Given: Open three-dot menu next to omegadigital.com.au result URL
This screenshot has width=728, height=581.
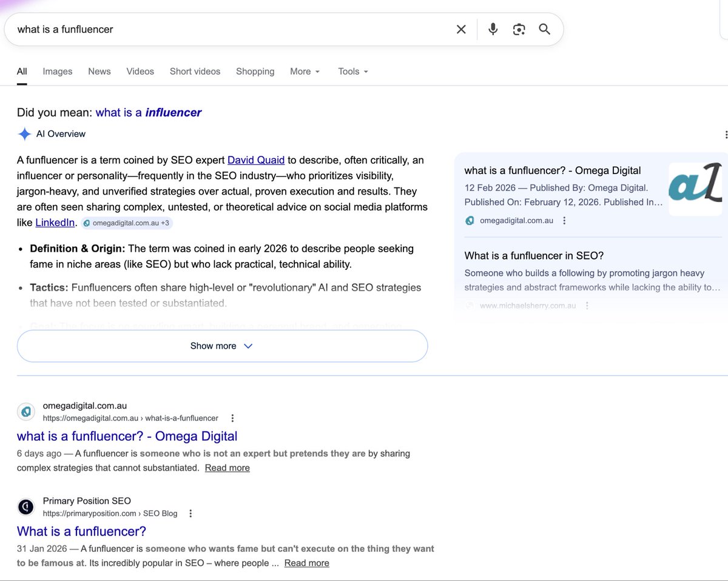Looking at the screenshot, I should click(x=232, y=418).
